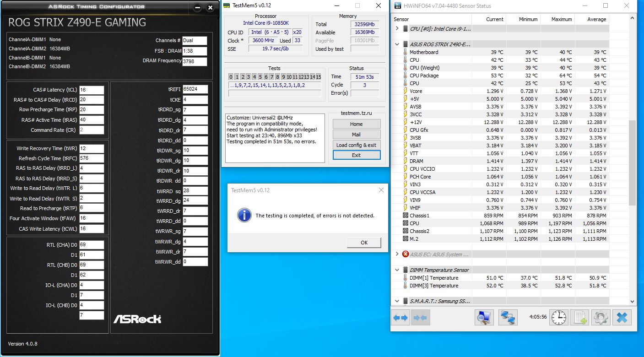Click the Mail button in TestMem5

pyautogui.click(x=357, y=135)
